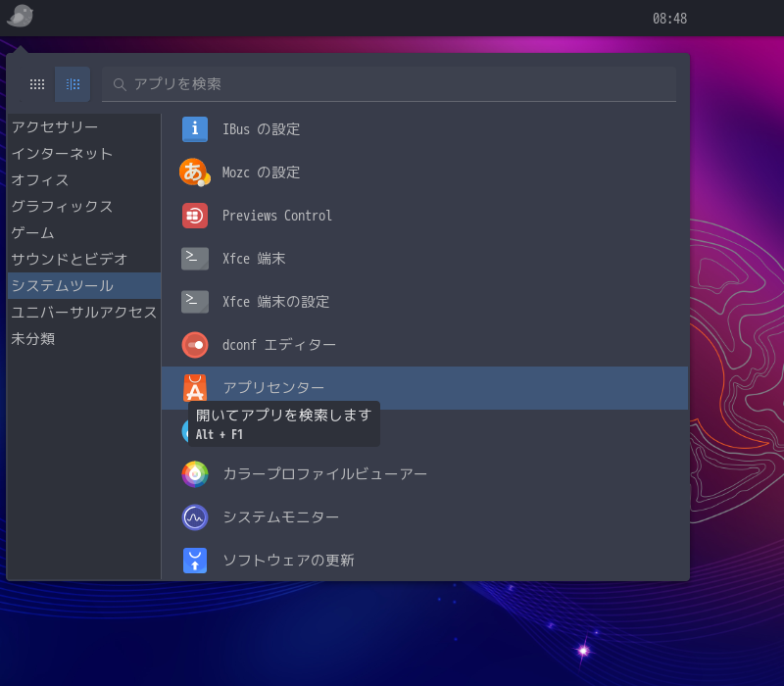The height and width of the screenshot is (686, 784).
Task: Launch Xfce 端末 by its label
Action: 254,259
